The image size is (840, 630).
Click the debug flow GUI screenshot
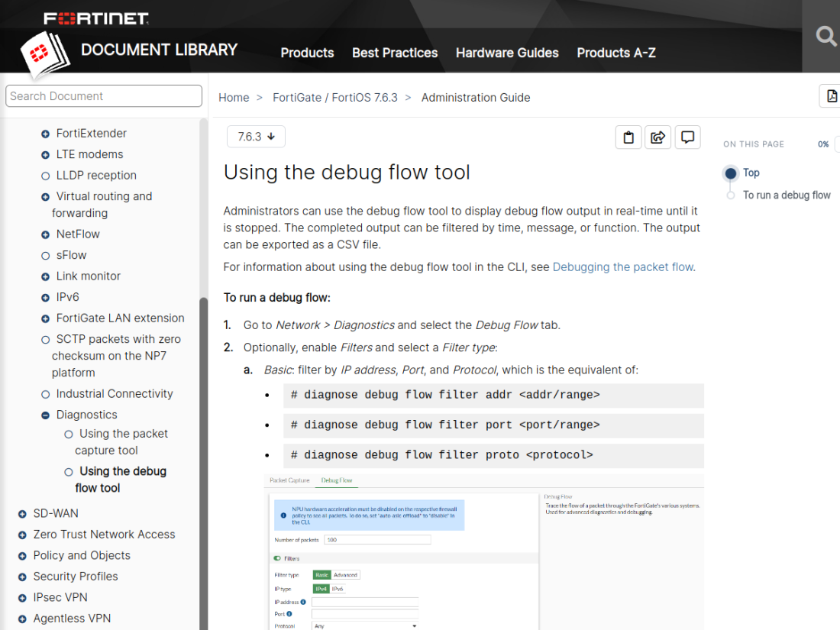pyautogui.click(x=483, y=552)
